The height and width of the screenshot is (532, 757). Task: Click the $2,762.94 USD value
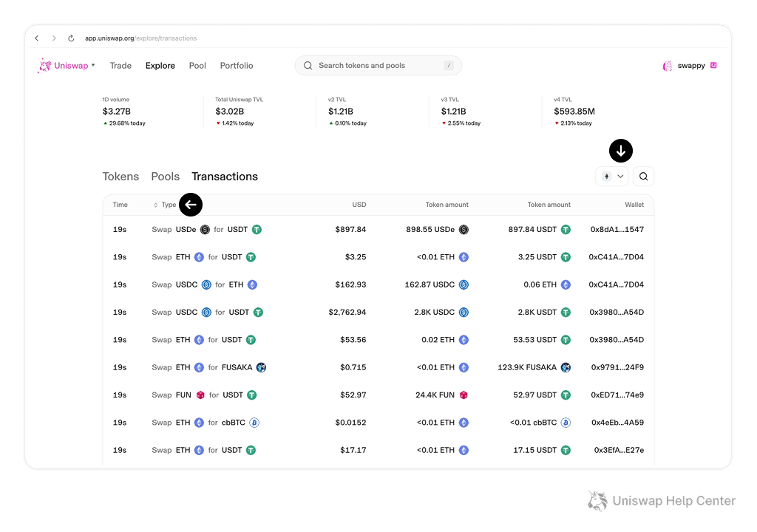347,313
